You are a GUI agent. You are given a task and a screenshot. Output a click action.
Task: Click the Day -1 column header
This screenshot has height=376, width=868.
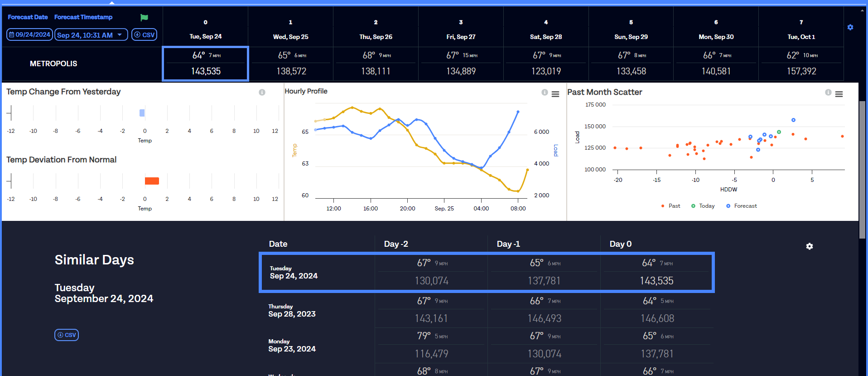coord(508,244)
